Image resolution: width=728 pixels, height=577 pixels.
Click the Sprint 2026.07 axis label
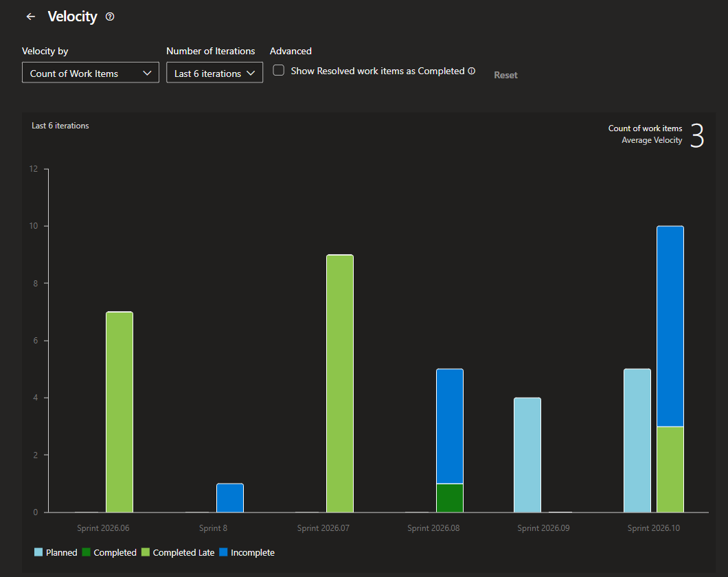click(323, 528)
